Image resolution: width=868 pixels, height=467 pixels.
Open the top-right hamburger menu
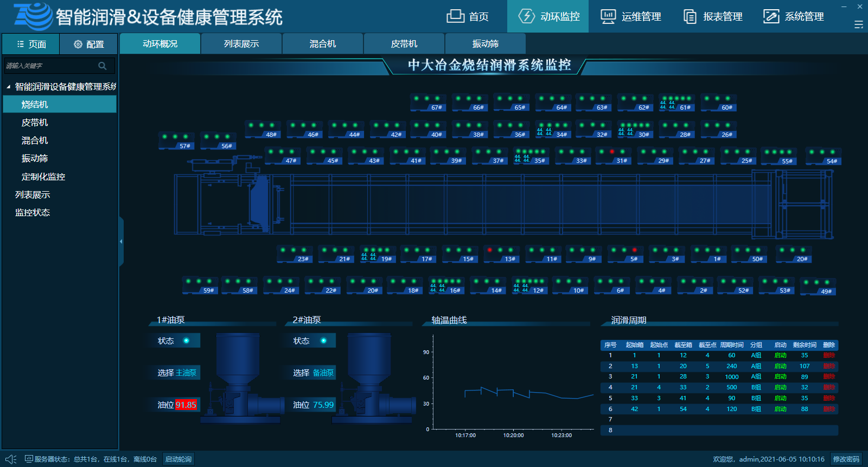(x=858, y=24)
